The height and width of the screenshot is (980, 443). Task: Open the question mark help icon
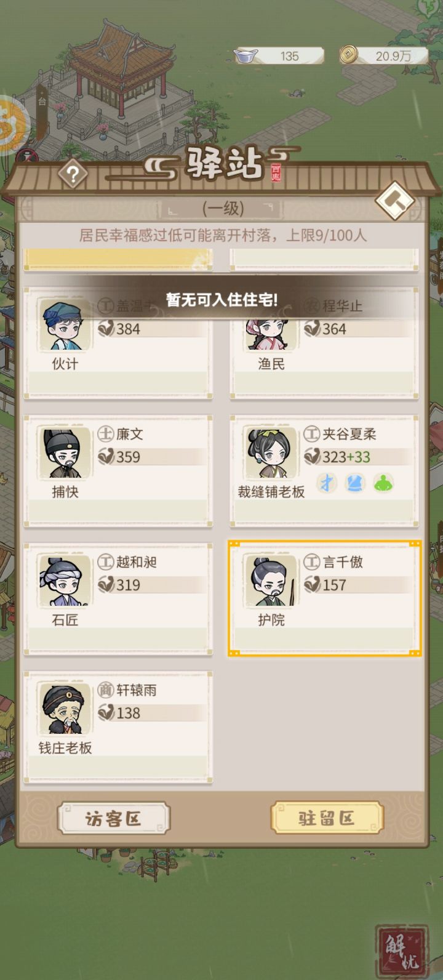click(73, 175)
